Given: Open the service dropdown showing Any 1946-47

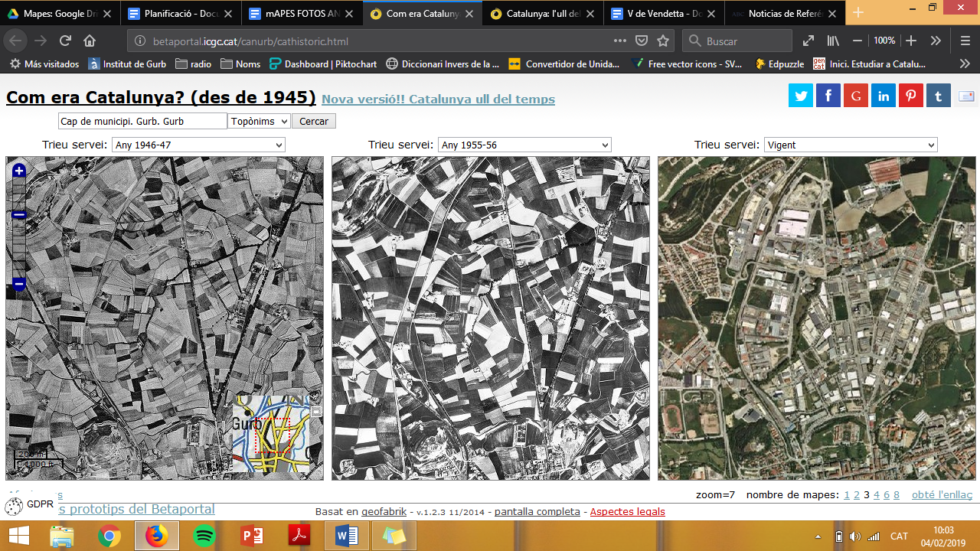Looking at the screenshot, I should [x=198, y=145].
